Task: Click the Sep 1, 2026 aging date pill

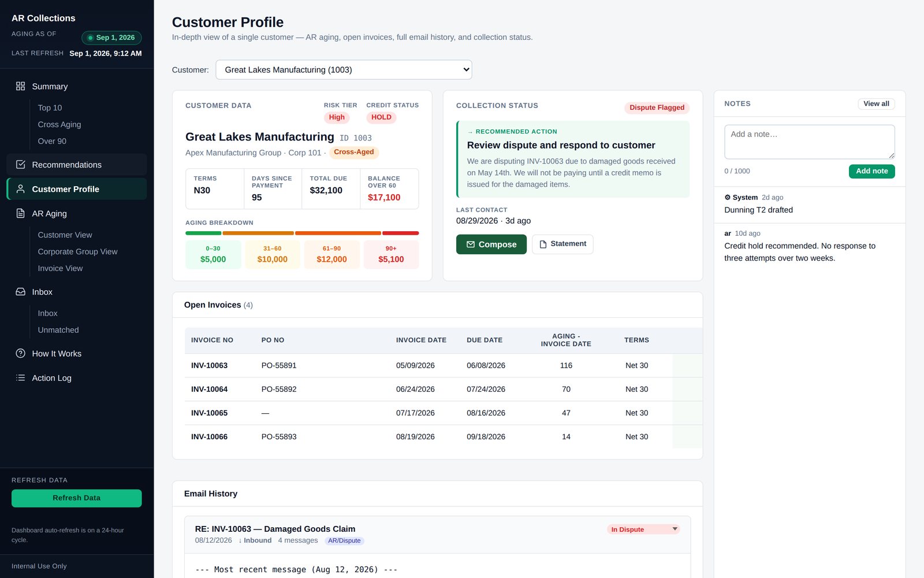Action: point(111,38)
